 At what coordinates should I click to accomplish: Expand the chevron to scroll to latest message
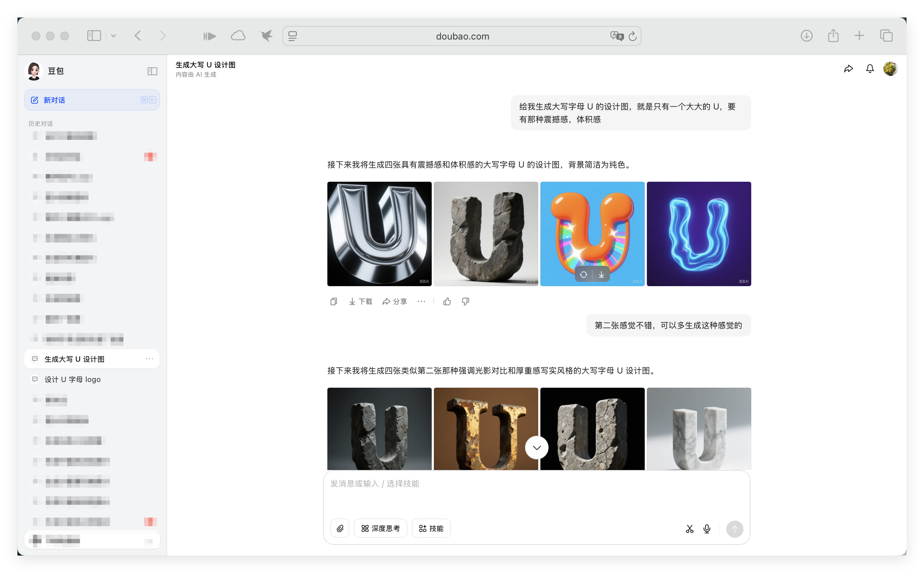536,447
